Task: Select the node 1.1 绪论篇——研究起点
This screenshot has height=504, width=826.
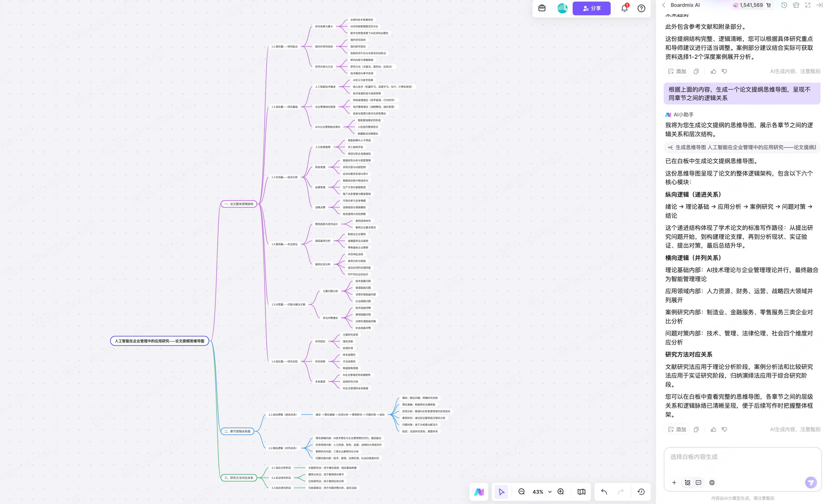Action: pyautogui.click(x=284, y=47)
